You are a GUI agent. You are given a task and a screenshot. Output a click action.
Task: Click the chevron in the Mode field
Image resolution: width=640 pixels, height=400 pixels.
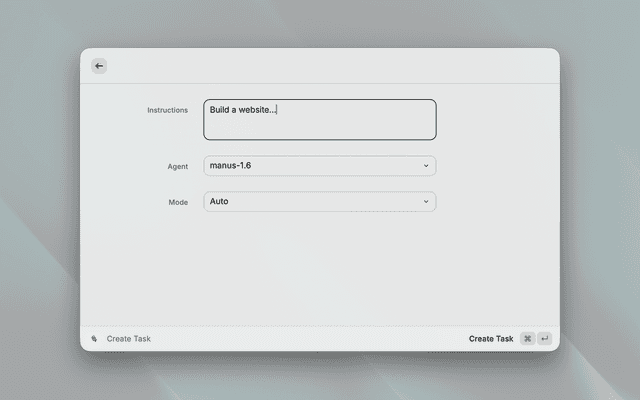pyautogui.click(x=425, y=202)
